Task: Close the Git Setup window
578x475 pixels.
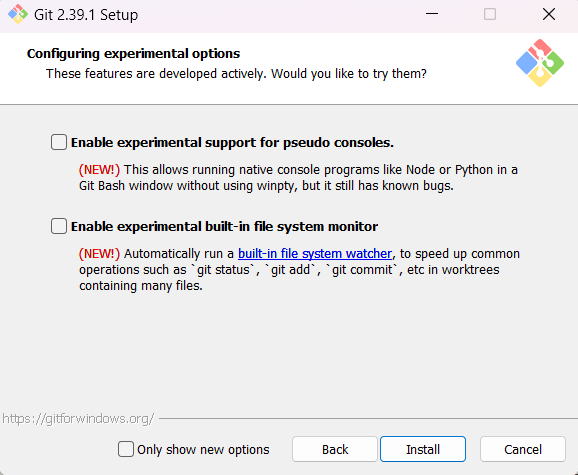Action: [549, 14]
